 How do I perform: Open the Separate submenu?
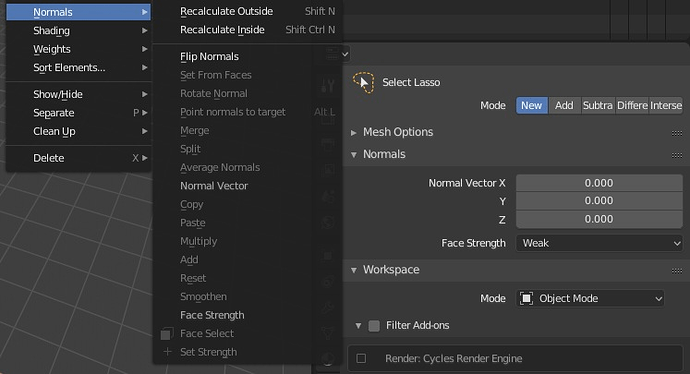coord(78,113)
